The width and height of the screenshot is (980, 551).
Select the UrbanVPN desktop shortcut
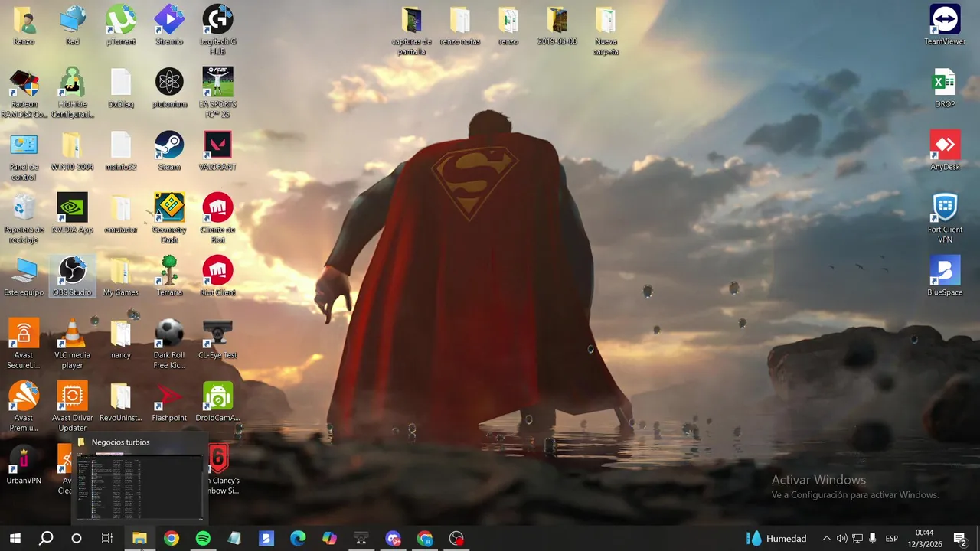[24, 465]
